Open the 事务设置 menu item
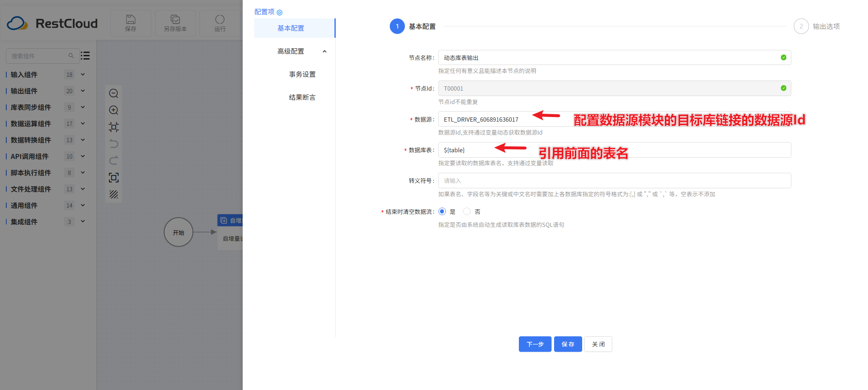The image size is (868, 390). click(x=302, y=74)
